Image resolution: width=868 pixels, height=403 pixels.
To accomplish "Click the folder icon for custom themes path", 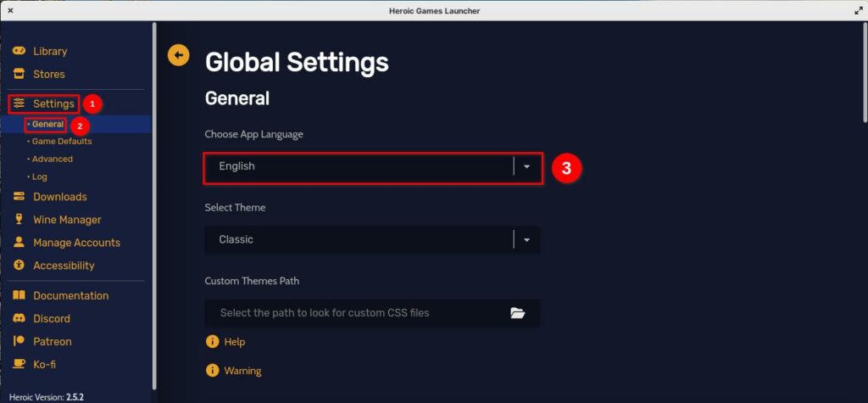I will [x=518, y=313].
